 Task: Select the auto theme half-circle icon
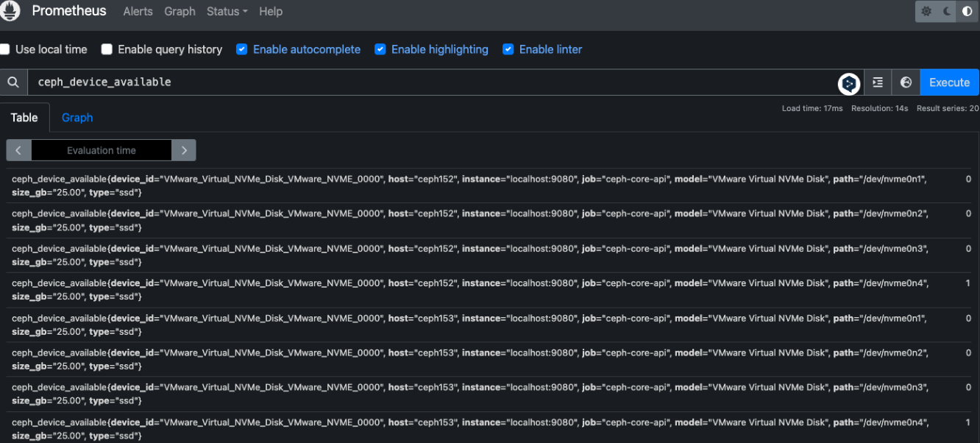click(x=967, y=12)
